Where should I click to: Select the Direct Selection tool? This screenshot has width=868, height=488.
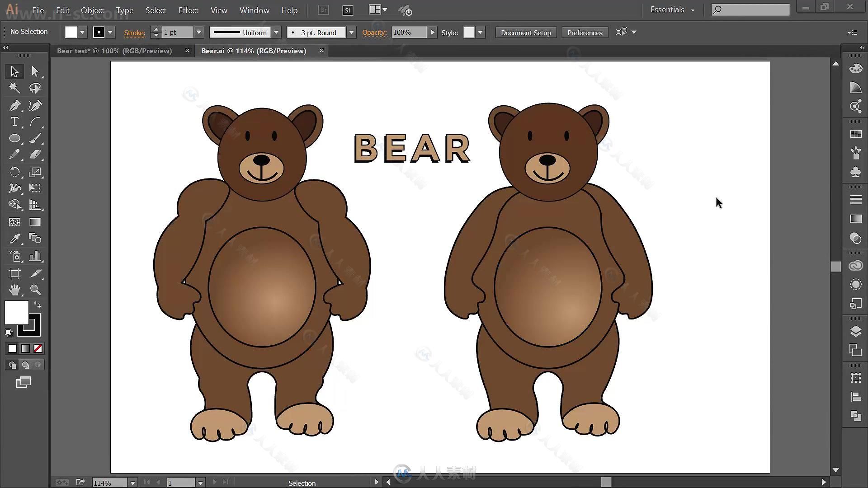(35, 71)
